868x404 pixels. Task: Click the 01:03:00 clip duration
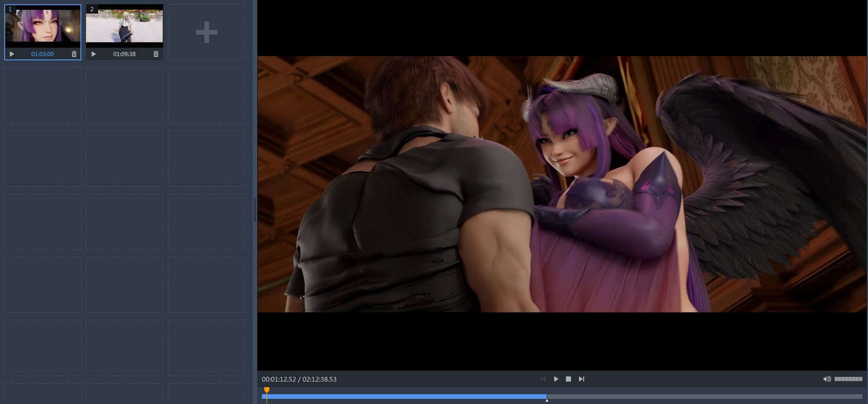point(43,54)
